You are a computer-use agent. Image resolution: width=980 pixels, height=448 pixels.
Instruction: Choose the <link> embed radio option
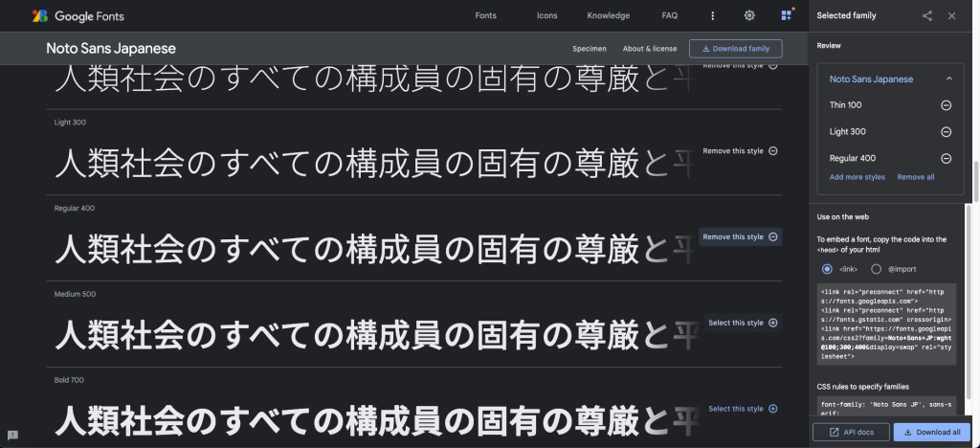coord(828,269)
